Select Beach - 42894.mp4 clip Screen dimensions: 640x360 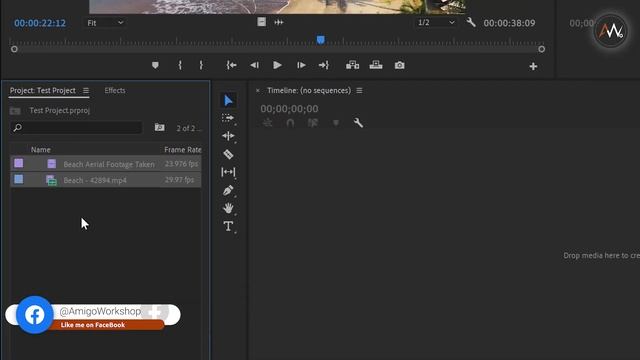[x=106, y=180]
